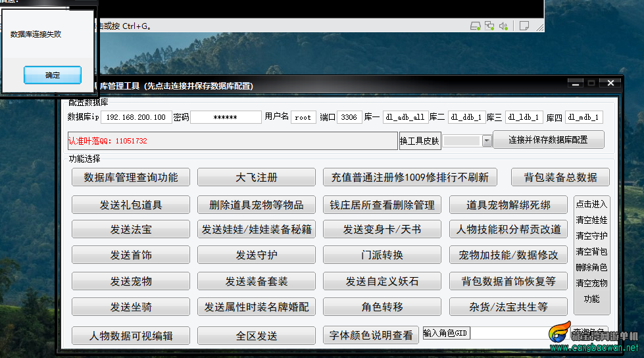Click the 库二 field dl_ddb_1
Image resolution: width=644 pixels, height=358 pixels.
[x=466, y=117]
